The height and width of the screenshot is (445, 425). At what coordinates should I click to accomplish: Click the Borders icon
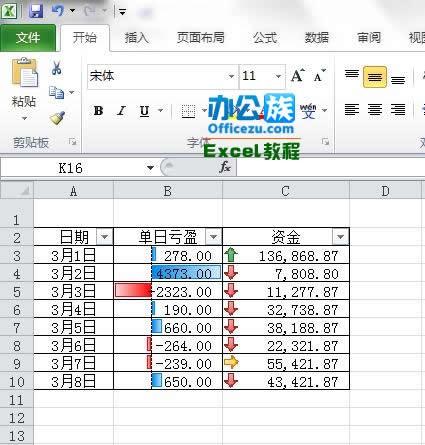click(x=188, y=111)
